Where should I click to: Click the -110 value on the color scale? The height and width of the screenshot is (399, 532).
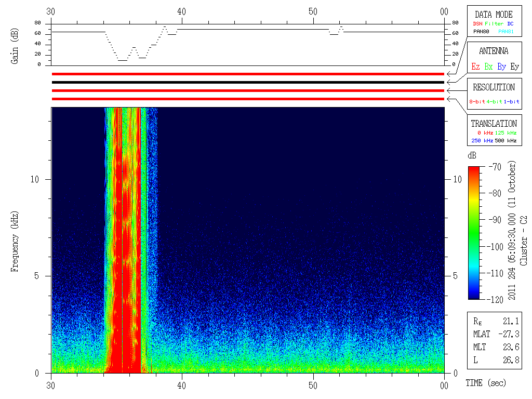tap(495, 273)
